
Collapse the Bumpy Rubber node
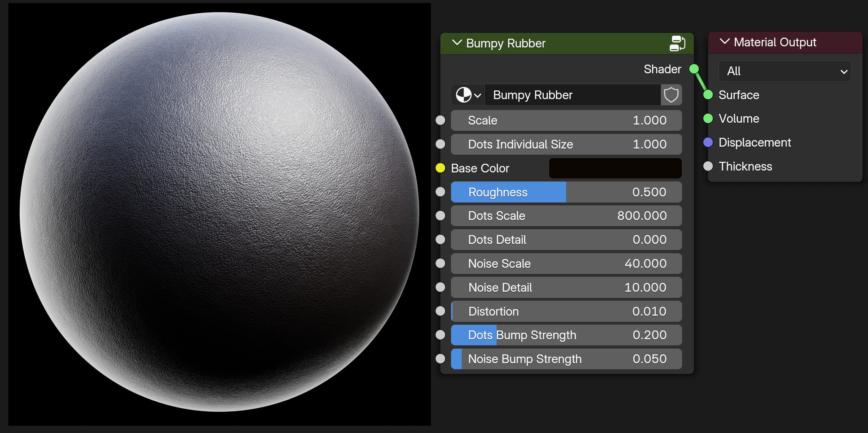(457, 43)
